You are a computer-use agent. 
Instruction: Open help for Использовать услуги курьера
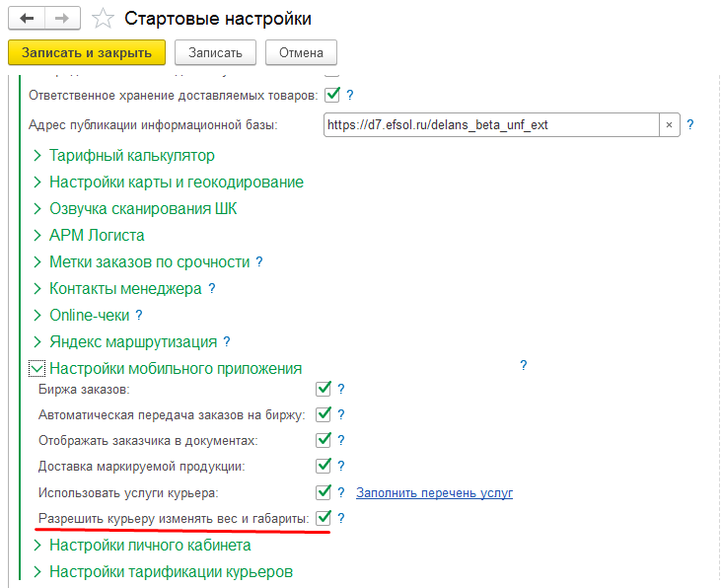(341, 492)
